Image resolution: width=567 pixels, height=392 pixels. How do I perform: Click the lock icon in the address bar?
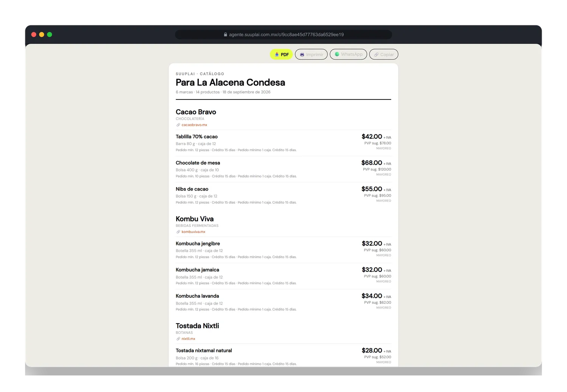pos(226,34)
